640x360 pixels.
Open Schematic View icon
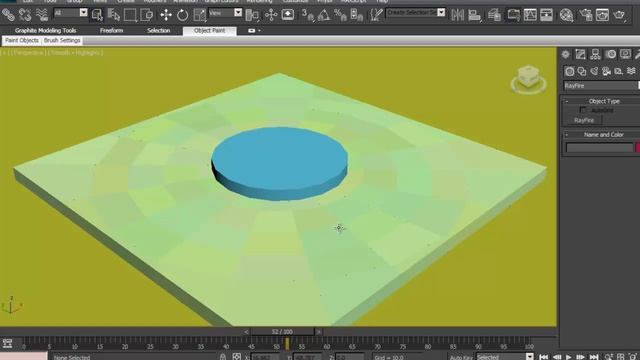point(546,15)
